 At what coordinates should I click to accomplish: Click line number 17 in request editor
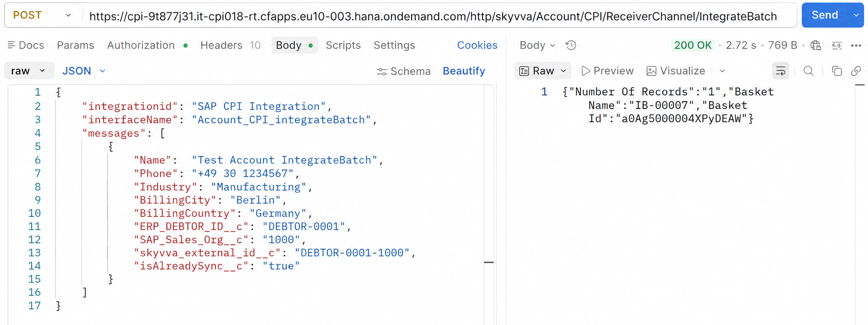pos(34,306)
